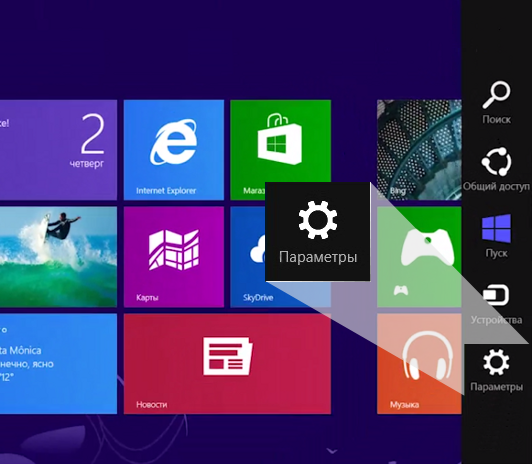
Task: Open the Карты maps tile
Action: 174,257
